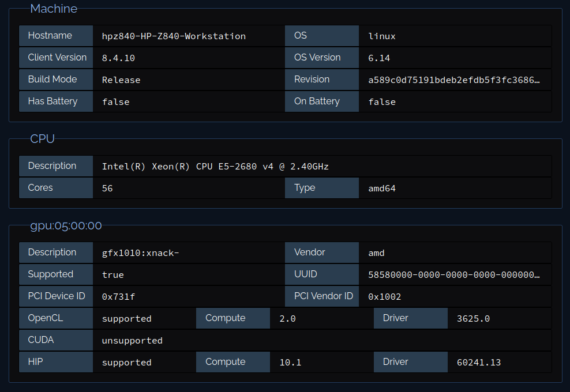Click the OS Version value 6.14
This screenshot has width=570, height=392.
pos(379,58)
